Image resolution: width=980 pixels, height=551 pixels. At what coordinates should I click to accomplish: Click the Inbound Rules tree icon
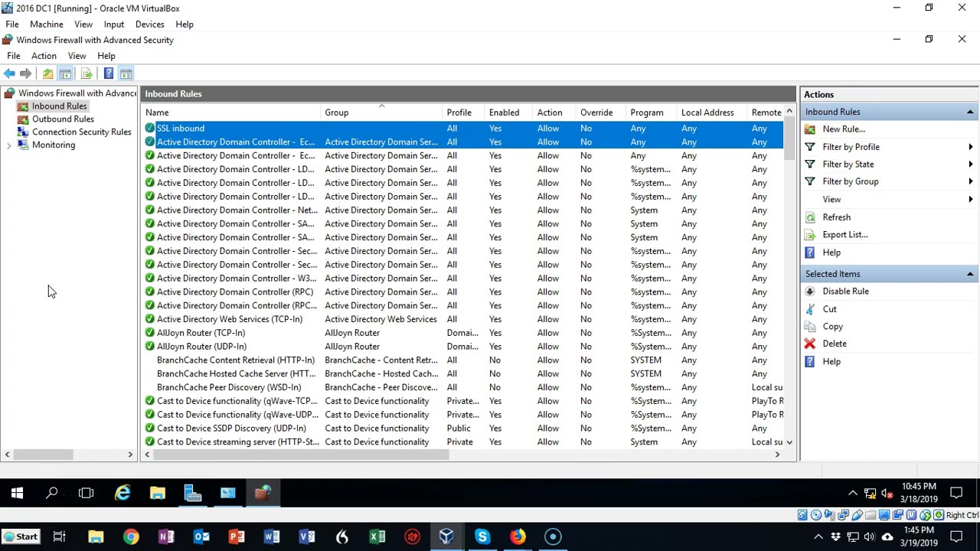(x=23, y=106)
